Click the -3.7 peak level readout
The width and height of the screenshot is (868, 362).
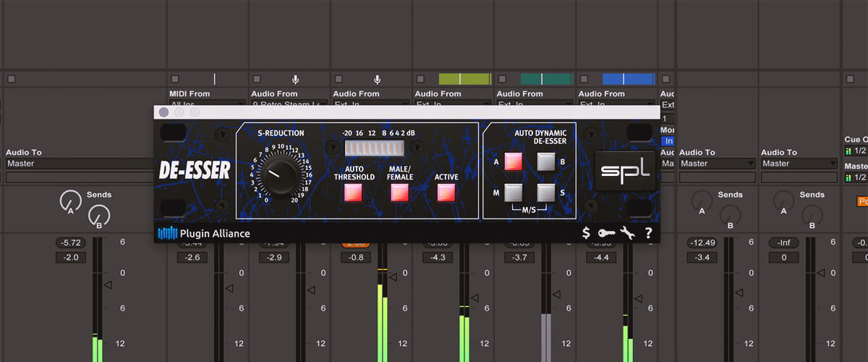[x=519, y=257]
